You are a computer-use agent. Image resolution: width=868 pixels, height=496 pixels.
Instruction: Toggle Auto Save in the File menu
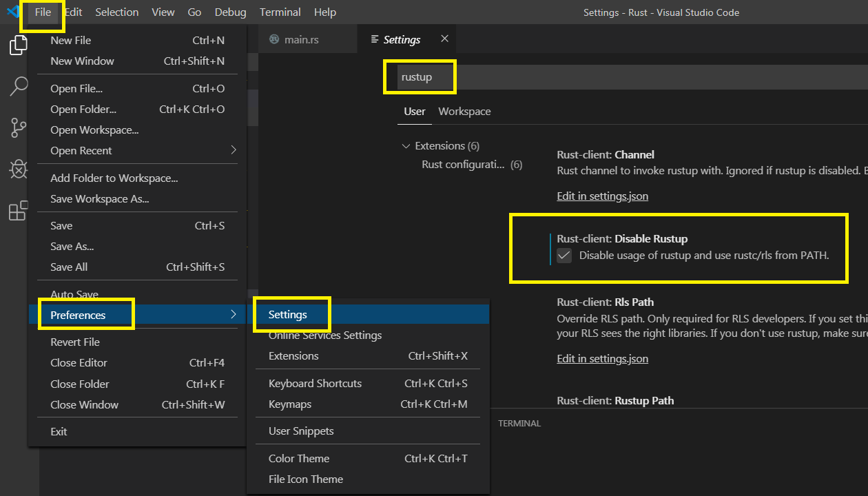74,294
